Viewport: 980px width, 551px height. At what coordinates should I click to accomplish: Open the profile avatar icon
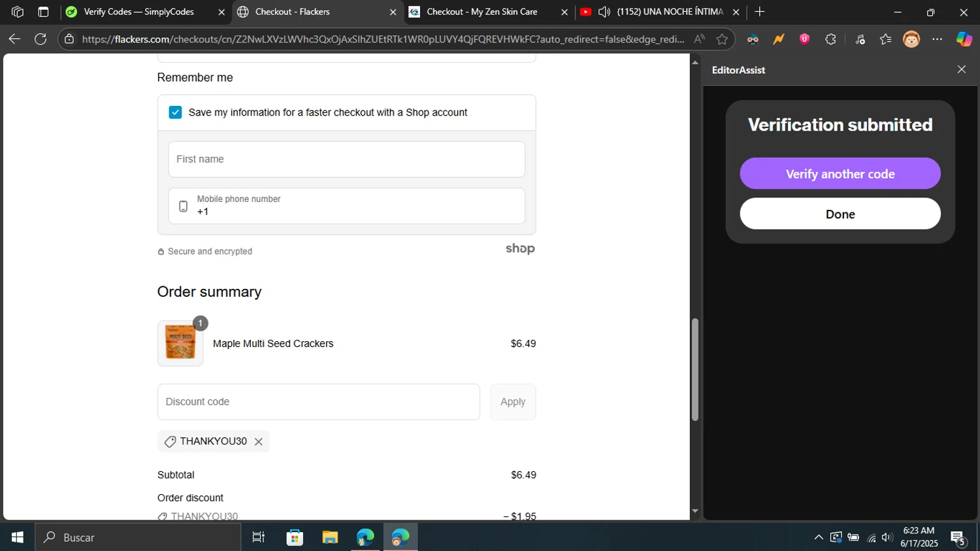pos(911,39)
